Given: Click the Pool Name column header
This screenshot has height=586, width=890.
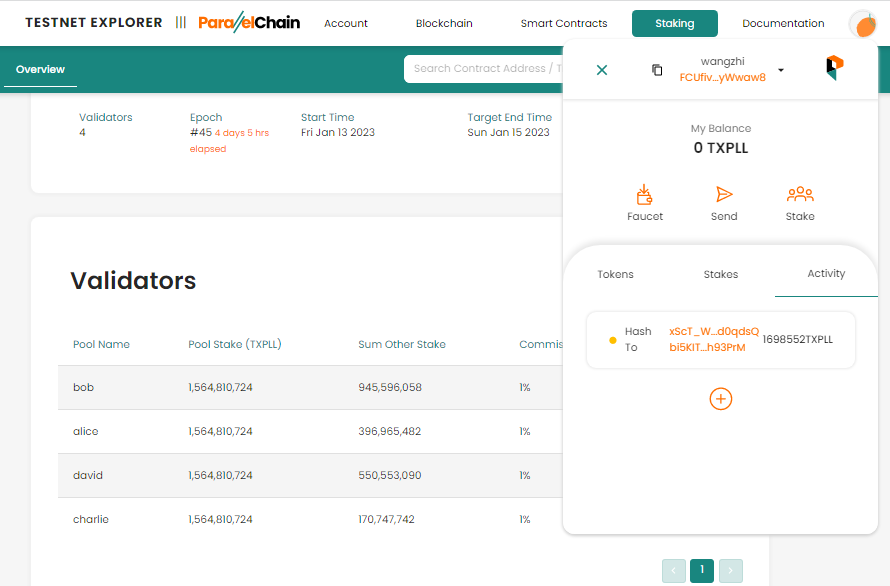Looking at the screenshot, I should click(102, 344).
